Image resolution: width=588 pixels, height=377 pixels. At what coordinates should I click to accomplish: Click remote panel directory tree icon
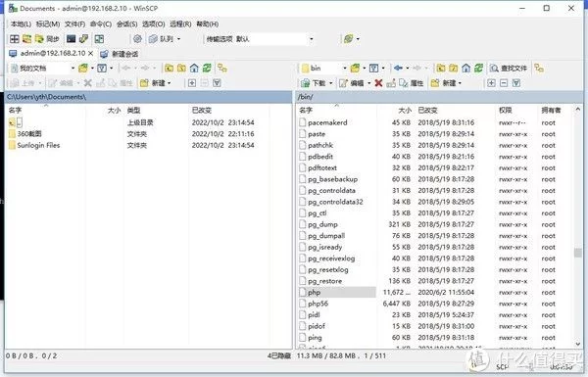(x=539, y=69)
